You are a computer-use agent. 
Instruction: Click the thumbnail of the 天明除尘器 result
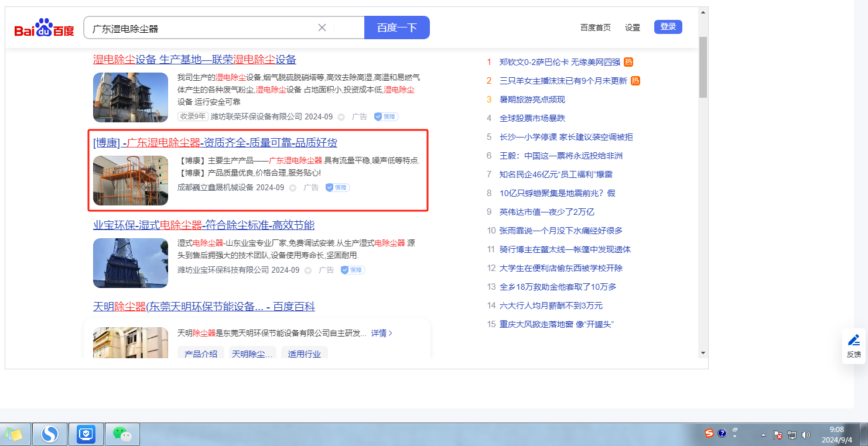[131, 342]
